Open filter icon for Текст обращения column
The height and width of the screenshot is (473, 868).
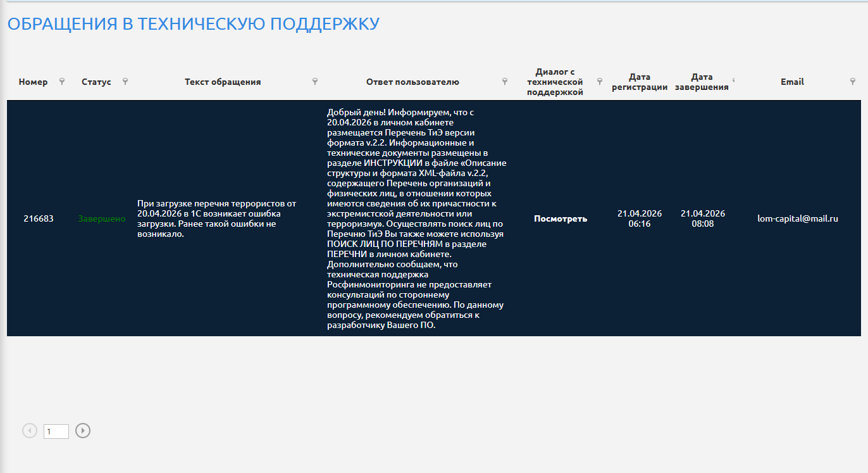(315, 81)
